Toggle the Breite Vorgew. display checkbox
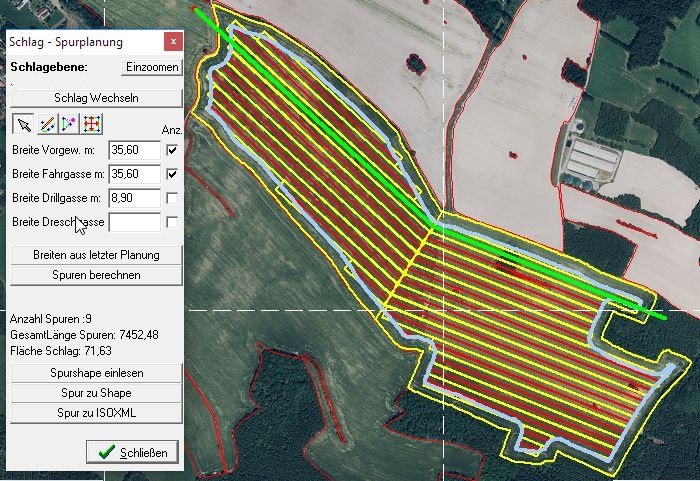700x481 pixels. pos(172,150)
